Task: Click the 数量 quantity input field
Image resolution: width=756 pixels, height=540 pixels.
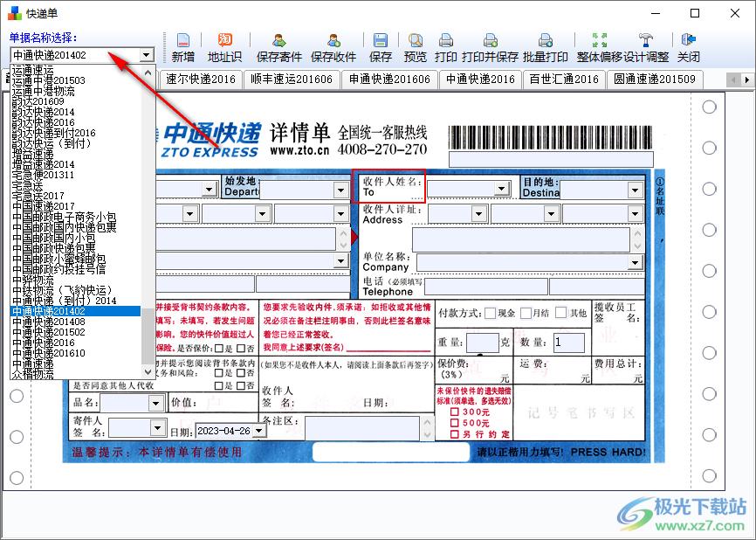Action: point(568,342)
